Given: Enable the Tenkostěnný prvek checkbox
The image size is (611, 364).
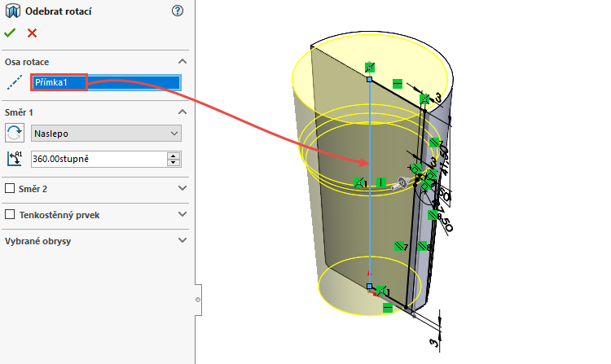Looking at the screenshot, I should click(x=10, y=214).
